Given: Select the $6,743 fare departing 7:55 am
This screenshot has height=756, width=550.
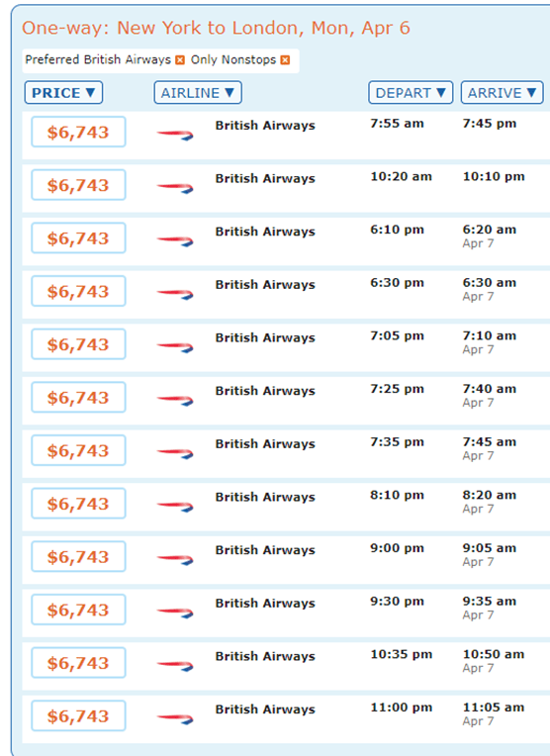Looking at the screenshot, I should [x=78, y=133].
